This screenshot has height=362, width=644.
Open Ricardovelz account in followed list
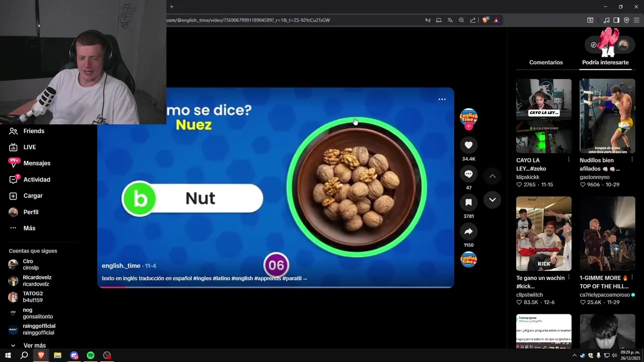click(x=30, y=281)
